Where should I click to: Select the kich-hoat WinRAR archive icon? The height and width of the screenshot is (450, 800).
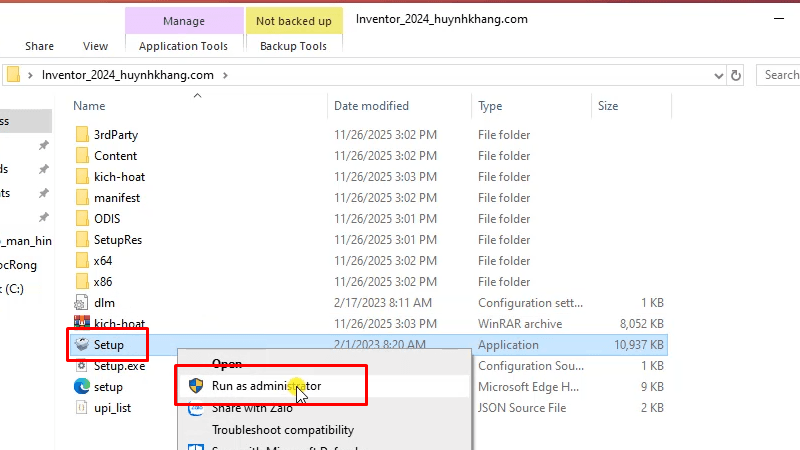coord(82,324)
